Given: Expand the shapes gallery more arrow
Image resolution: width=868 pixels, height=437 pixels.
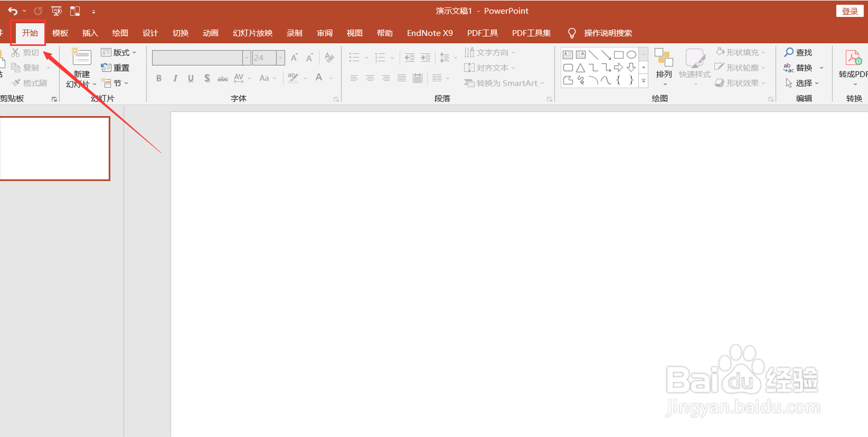Looking at the screenshot, I should point(644,81).
